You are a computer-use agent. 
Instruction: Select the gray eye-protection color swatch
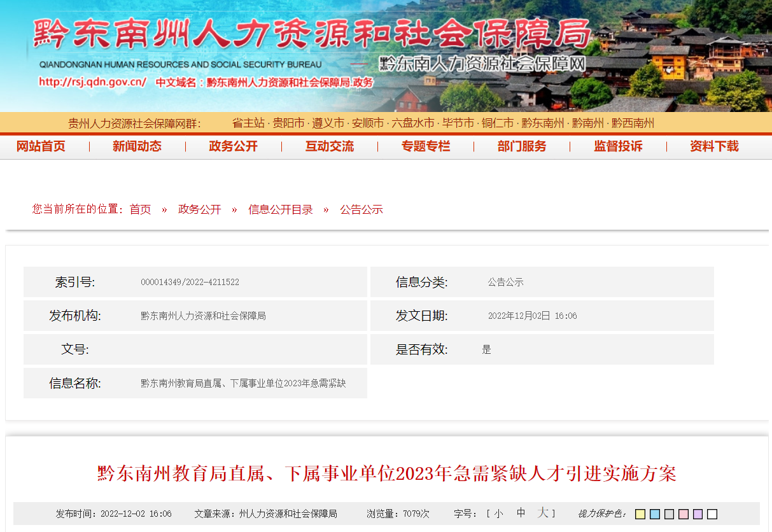click(x=669, y=514)
